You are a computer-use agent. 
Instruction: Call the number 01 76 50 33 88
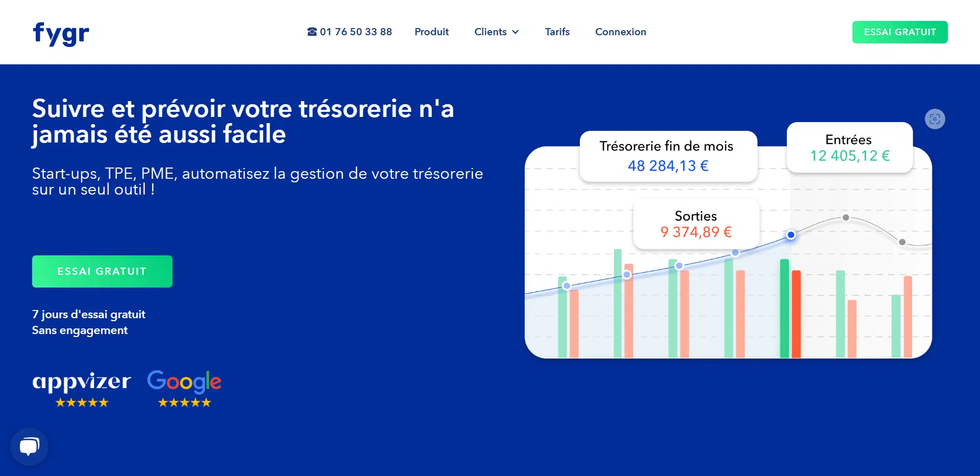356,32
